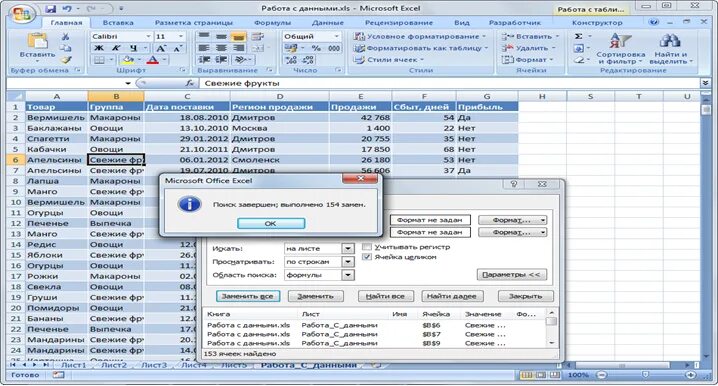
Task: Click the Cut scissors icon
Action: click(x=65, y=37)
